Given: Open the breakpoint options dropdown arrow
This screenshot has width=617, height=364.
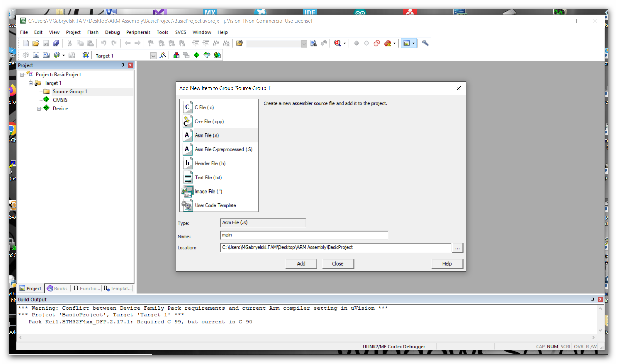Looking at the screenshot, I should pos(394,43).
